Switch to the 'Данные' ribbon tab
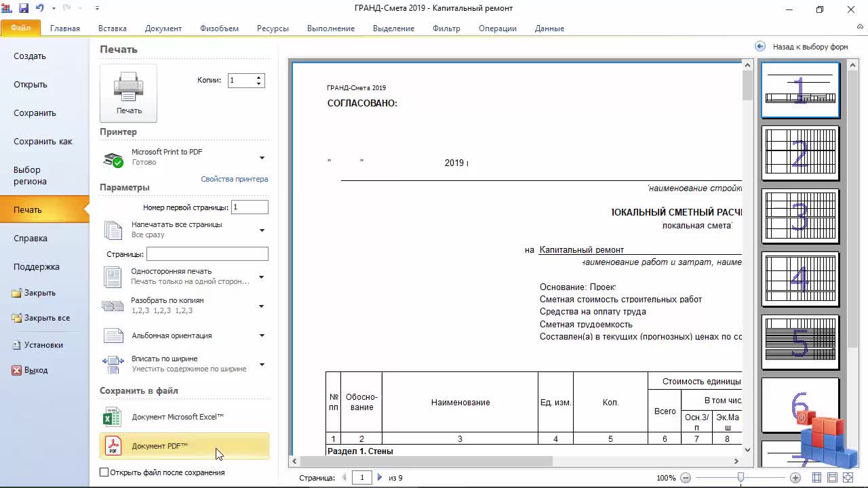868x488 pixels. click(549, 28)
